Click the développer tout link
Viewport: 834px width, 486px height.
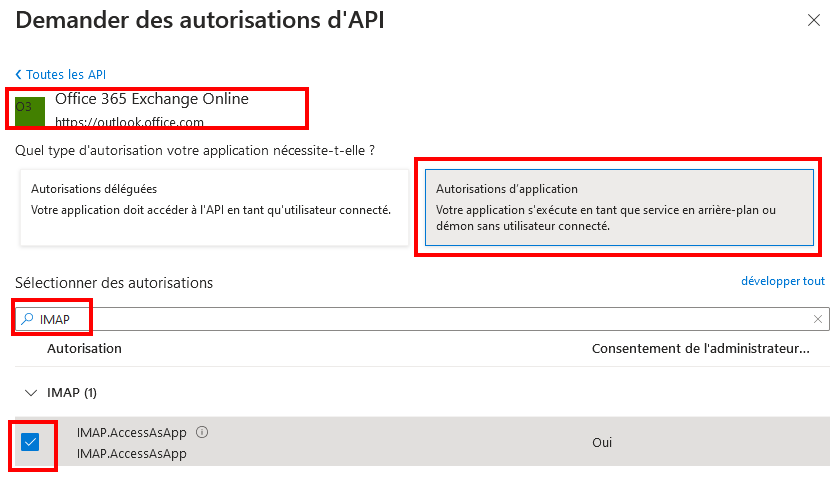782,281
